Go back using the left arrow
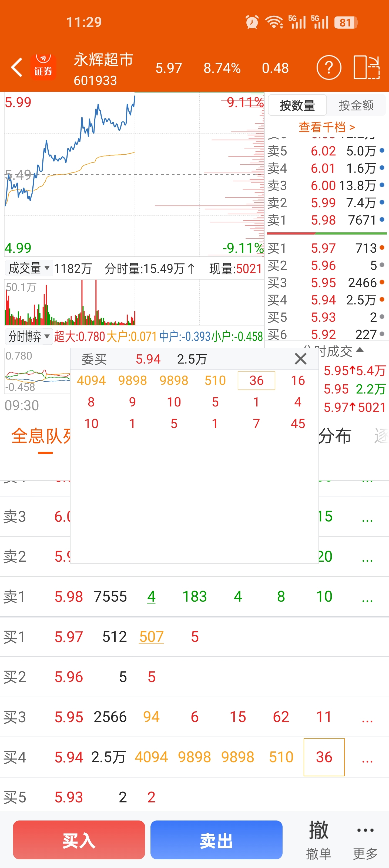 [17, 67]
